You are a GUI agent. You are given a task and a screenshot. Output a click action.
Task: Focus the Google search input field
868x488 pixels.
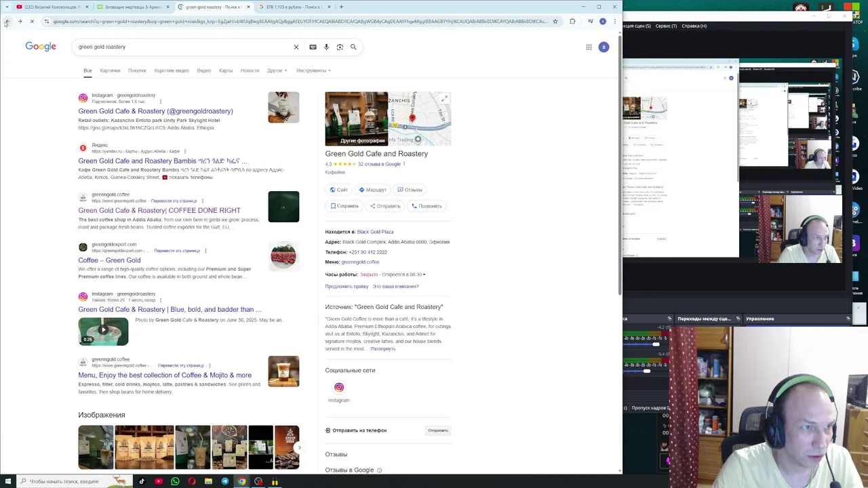tap(183, 47)
